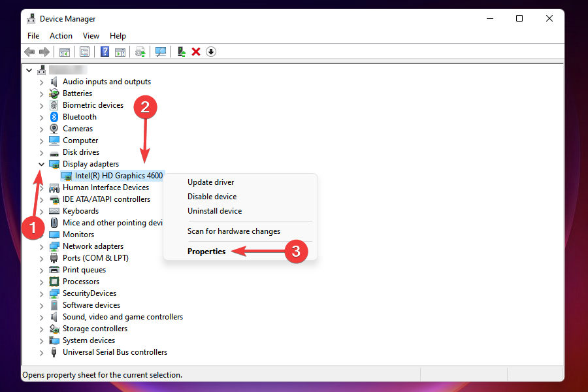Click the status bar text "Opens property sheet for the current selection."
This screenshot has width=588, height=392.
coord(103,375)
